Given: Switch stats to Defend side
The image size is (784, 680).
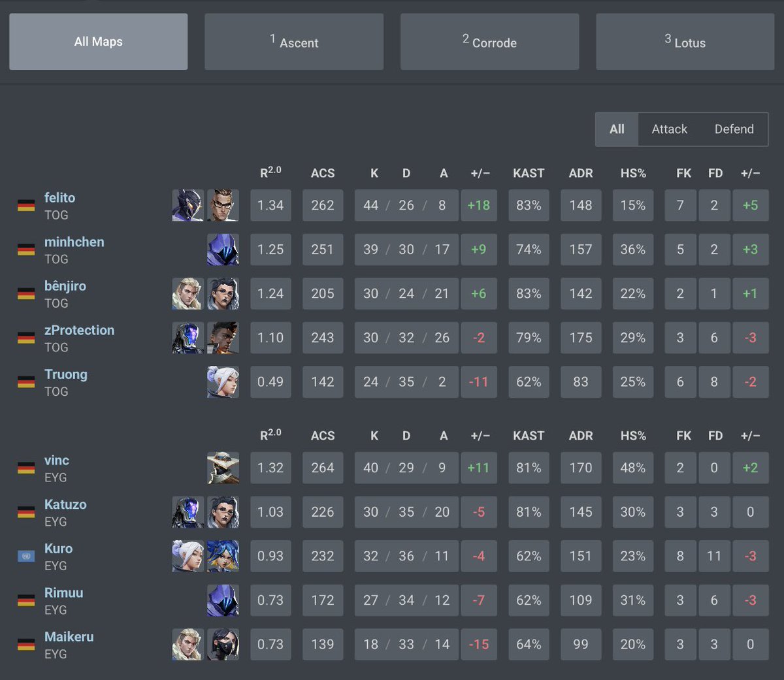Looking at the screenshot, I should click(x=734, y=129).
